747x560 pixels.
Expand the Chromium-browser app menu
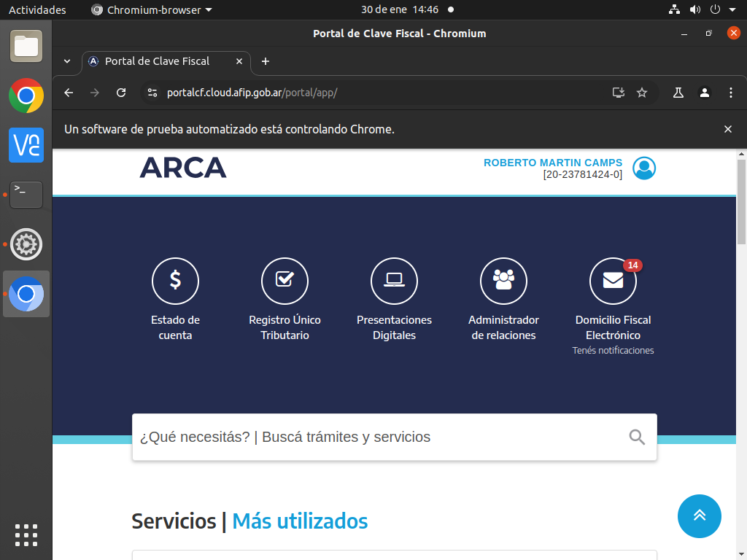152,9
